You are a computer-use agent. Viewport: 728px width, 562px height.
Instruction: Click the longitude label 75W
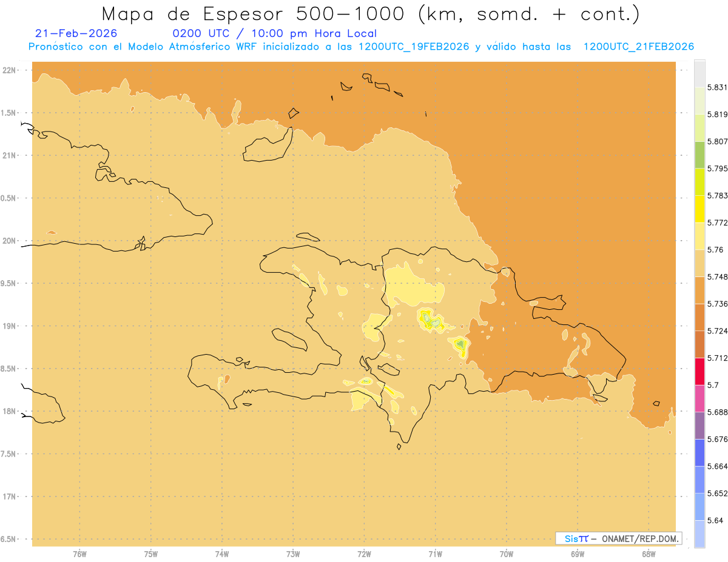tap(151, 554)
